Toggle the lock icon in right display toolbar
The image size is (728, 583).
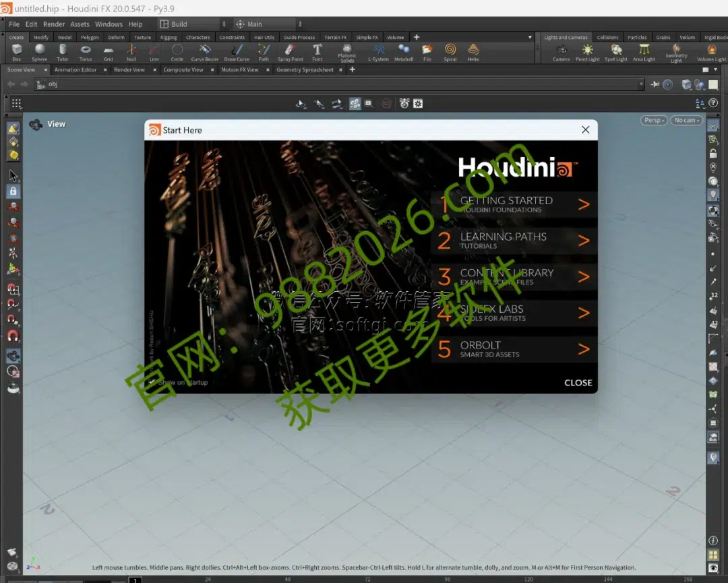click(713, 153)
